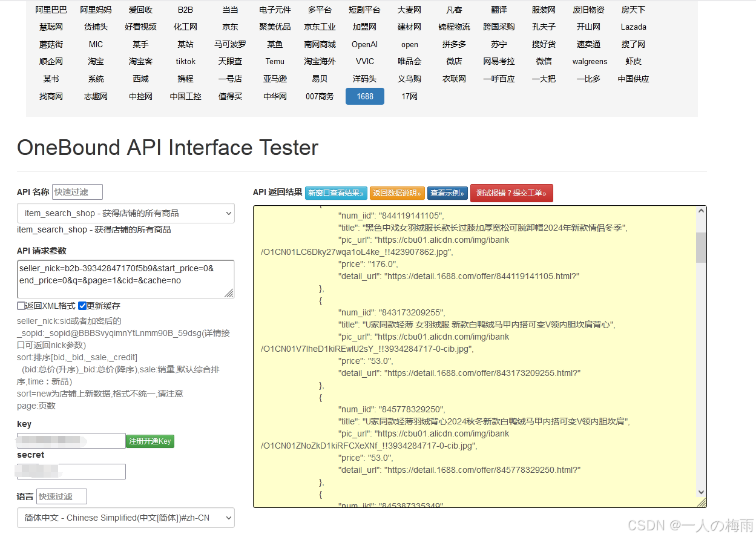Select the 天眼查 platform tab

(231, 61)
